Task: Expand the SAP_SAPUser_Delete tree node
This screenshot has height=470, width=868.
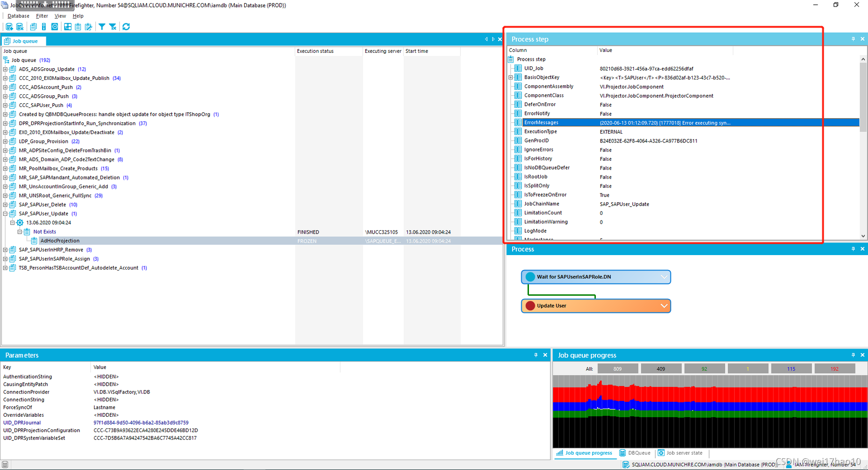Action: pos(5,205)
